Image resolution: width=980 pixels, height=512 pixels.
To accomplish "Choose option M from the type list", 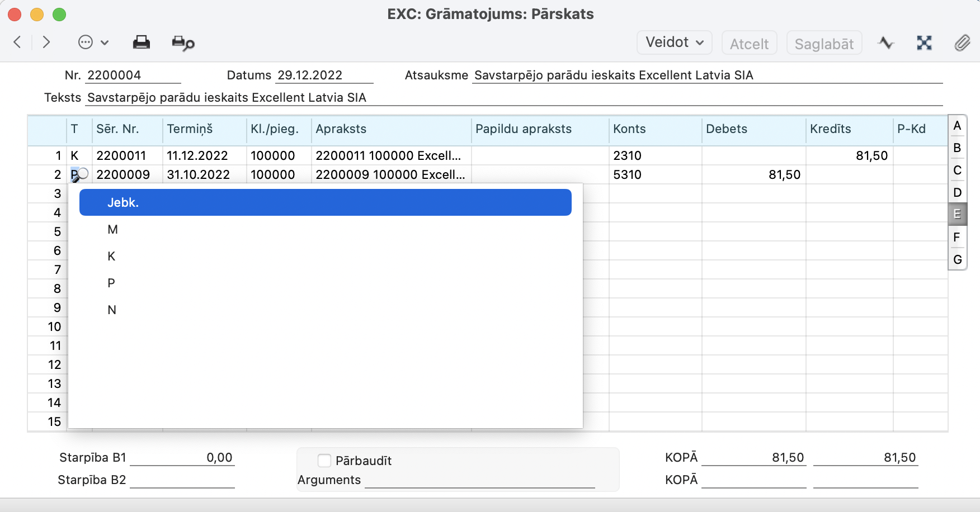I will (113, 230).
